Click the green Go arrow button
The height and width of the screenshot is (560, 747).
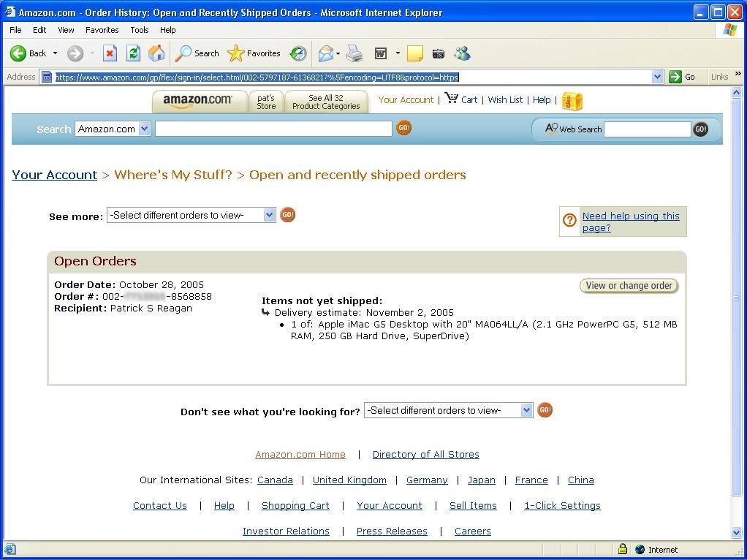click(x=675, y=77)
